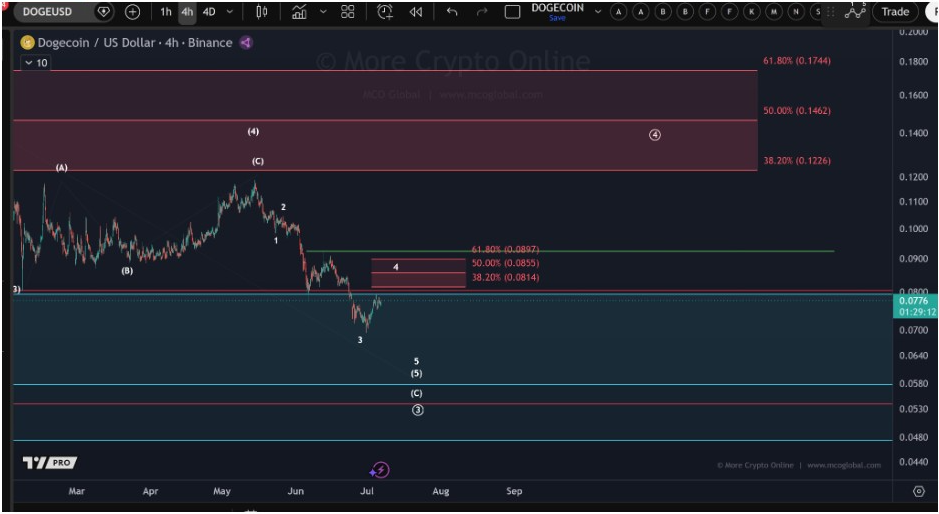Undo the last chart action
Screen dimensions: 939x514
click(452, 11)
